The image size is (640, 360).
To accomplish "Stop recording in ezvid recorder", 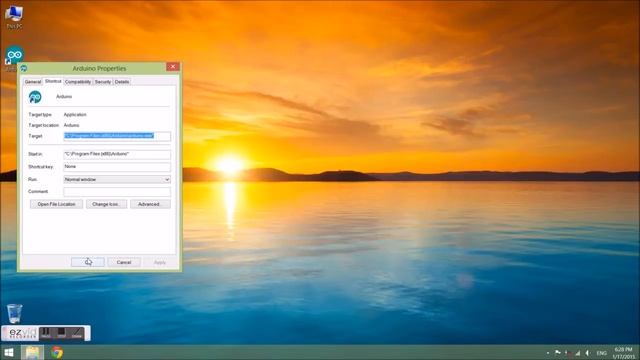I will point(61,333).
